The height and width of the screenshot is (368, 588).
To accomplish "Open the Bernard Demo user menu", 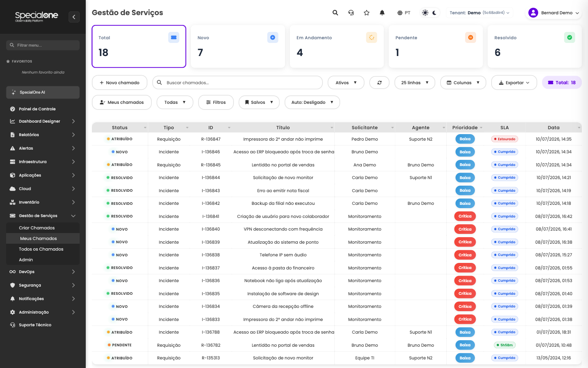I will click(x=554, y=13).
